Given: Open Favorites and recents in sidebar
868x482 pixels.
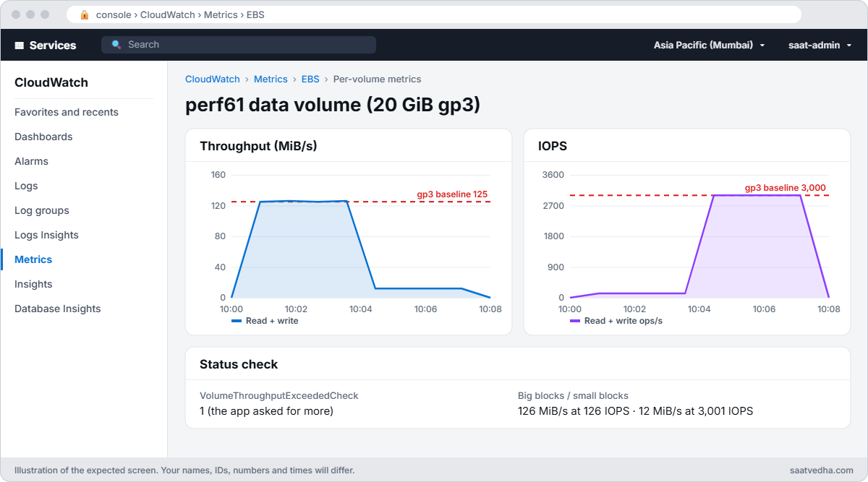Looking at the screenshot, I should click(67, 112).
